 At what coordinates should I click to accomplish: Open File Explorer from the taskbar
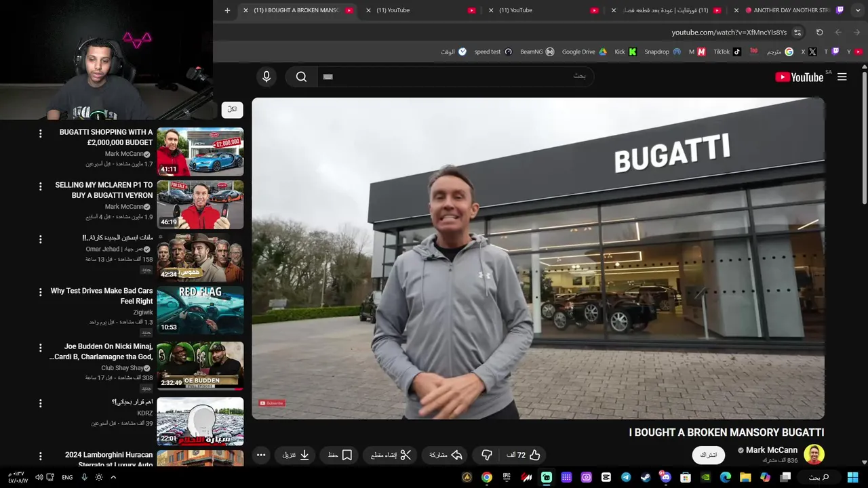coord(745,477)
